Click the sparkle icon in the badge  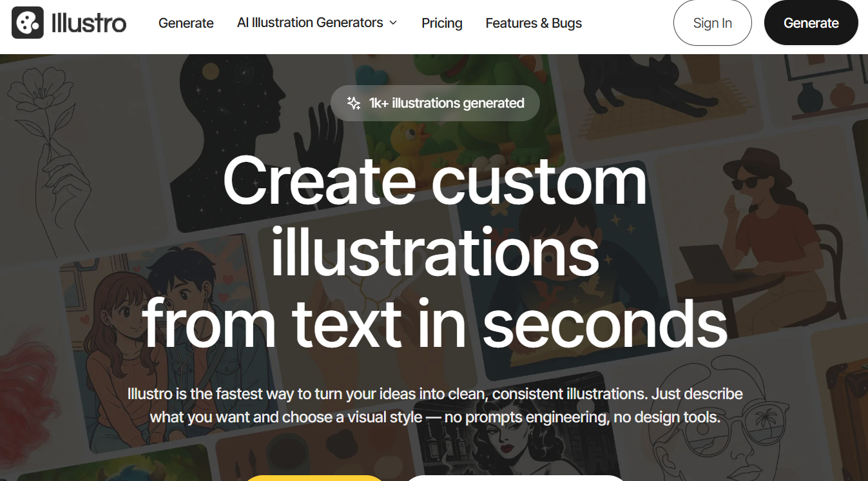pyautogui.click(x=353, y=103)
